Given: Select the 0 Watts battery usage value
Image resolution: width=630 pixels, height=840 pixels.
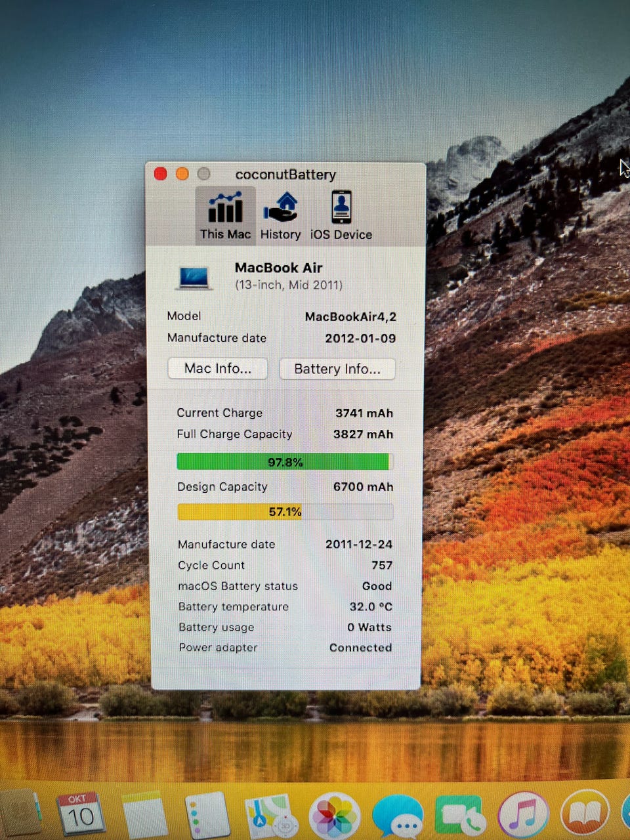Looking at the screenshot, I should coord(369,627).
